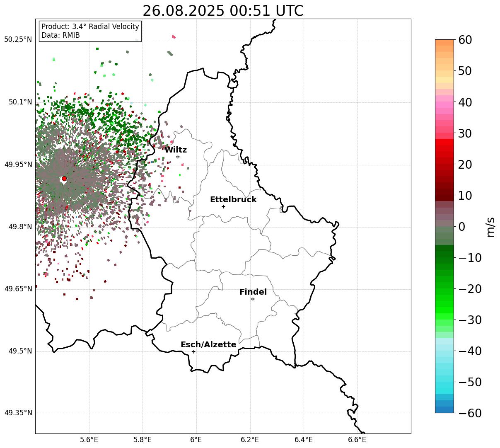Select the Ettelbruck city label
Screen dimensions: 500x448
233,199
